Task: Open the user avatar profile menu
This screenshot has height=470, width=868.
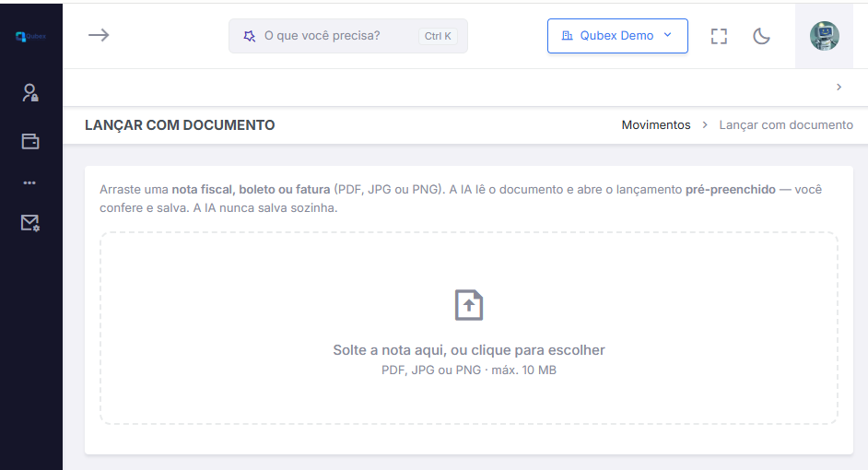Action: pyautogui.click(x=825, y=36)
